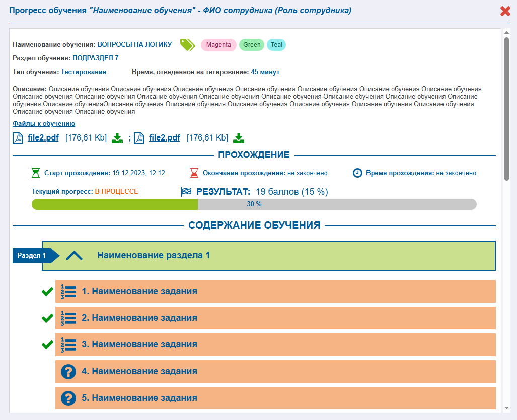
Task: Collapse section 1 with the chevron arrow
Action: click(74, 256)
